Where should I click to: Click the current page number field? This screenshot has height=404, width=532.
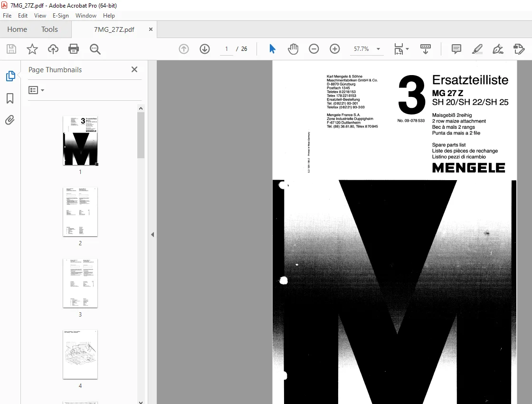pos(226,49)
